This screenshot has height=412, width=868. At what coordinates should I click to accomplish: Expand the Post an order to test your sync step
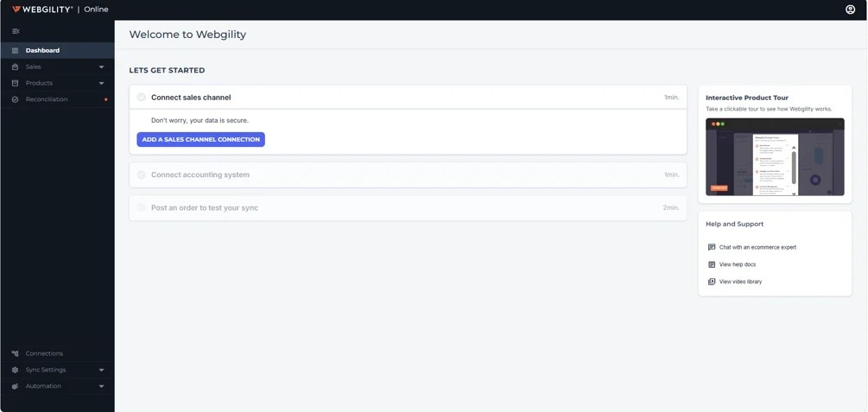[x=408, y=207]
